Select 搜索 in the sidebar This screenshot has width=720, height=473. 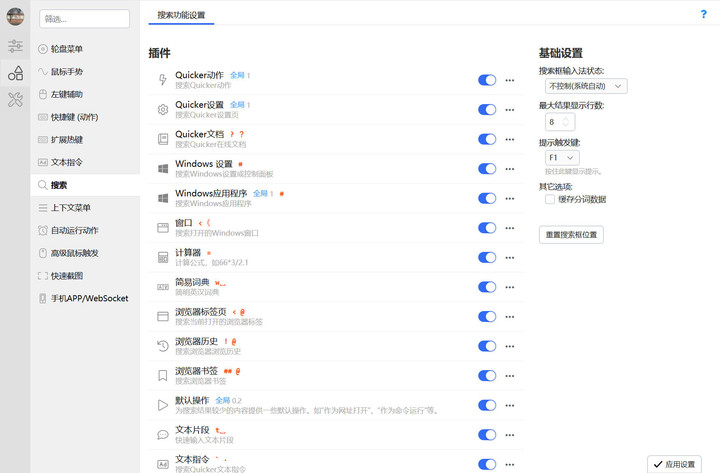pos(85,185)
